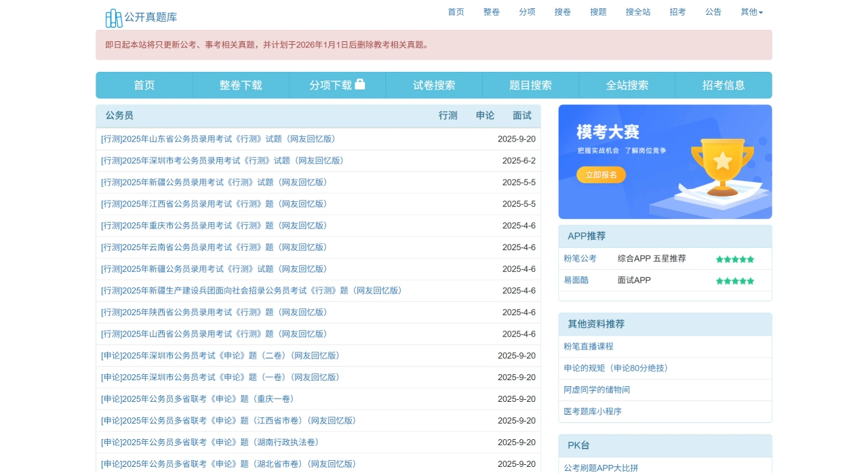
Task: Open 2025年公务员多省联考《申论》重庆一卷 link
Action: click(199, 399)
